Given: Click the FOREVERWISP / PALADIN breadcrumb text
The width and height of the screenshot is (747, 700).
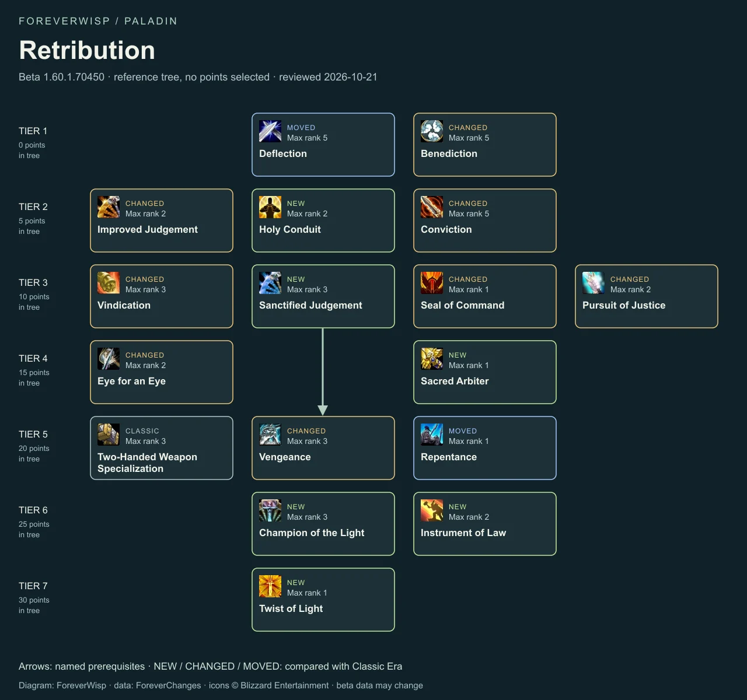Looking at the screenshot, I should click(x=98, y=21).
